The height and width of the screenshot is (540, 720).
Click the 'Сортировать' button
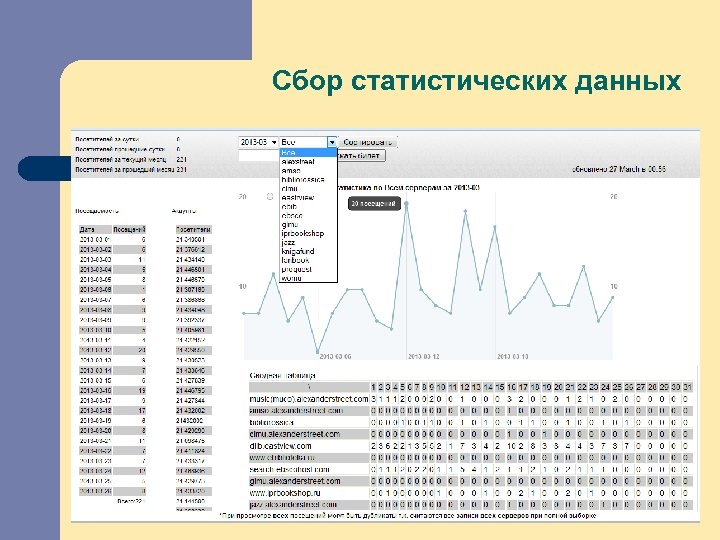coord(368,142)
